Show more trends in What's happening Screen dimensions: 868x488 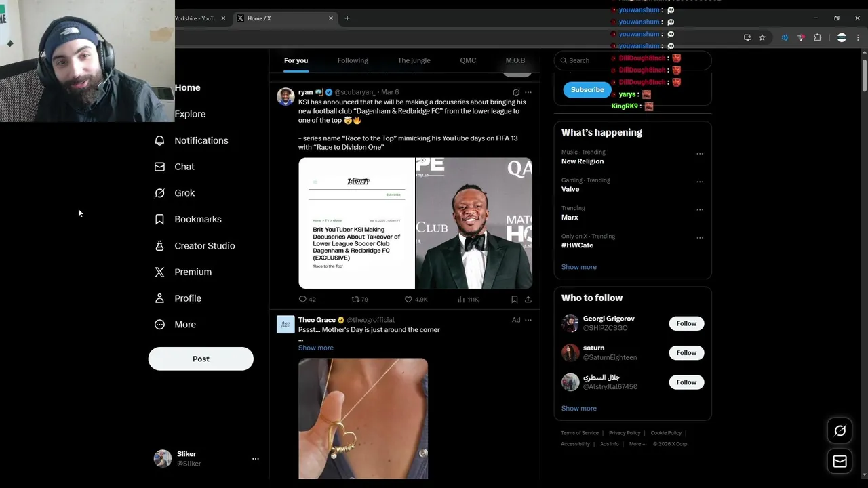579,267
